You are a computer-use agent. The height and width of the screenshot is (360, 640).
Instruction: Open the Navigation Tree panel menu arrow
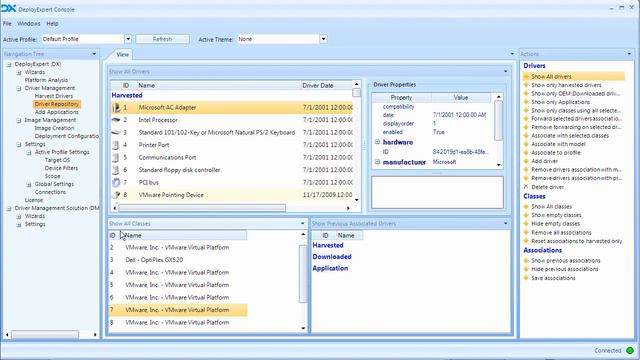94,54
